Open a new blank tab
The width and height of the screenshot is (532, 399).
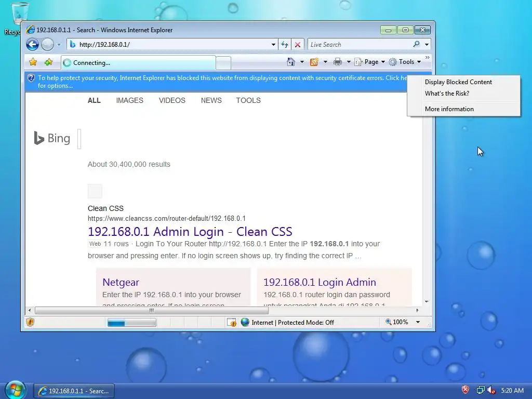(223, 63)
